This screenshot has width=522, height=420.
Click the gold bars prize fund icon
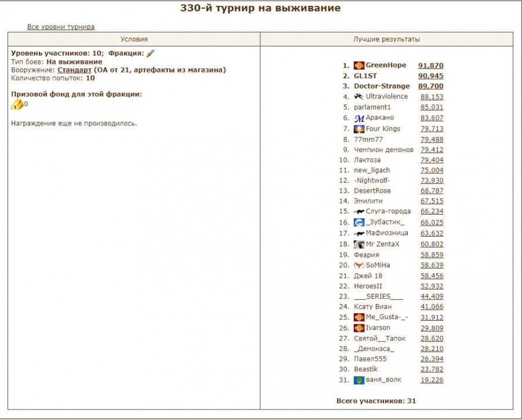[x=17, y=104]
